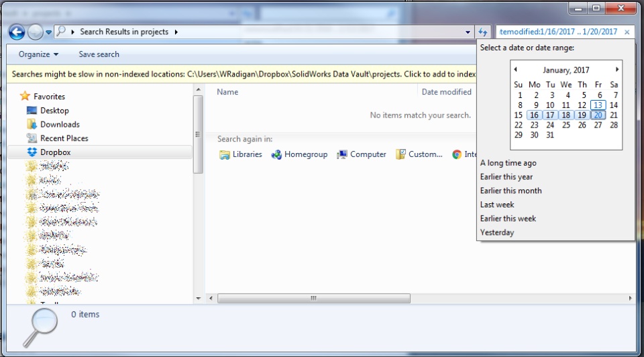Image resolution: width=644 pixels, height=357 pixels.
Task: Select January 2 in calendar
Action: [536, 95]
